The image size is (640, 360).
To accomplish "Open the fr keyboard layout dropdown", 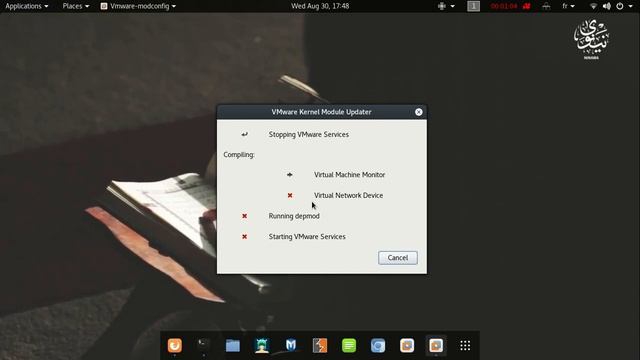I will [x=568, y=6].
